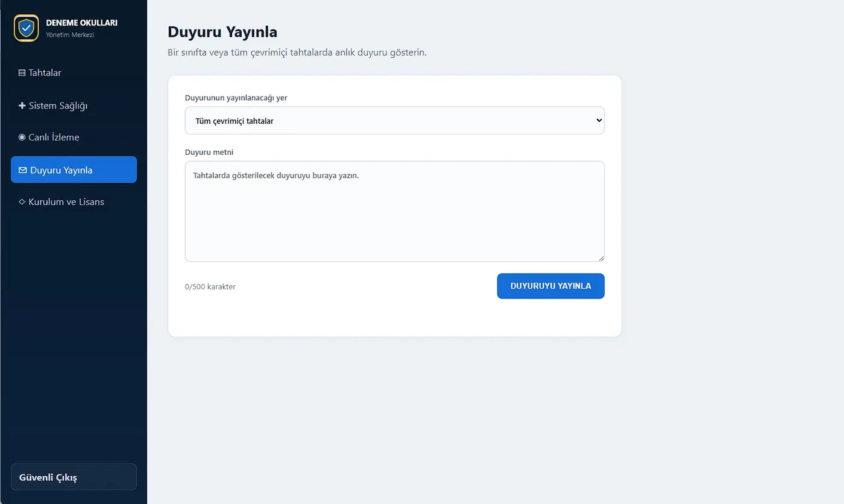
Task: Click the DUYURUYU YAYINLA button
Action: click(x=550, y=286)
